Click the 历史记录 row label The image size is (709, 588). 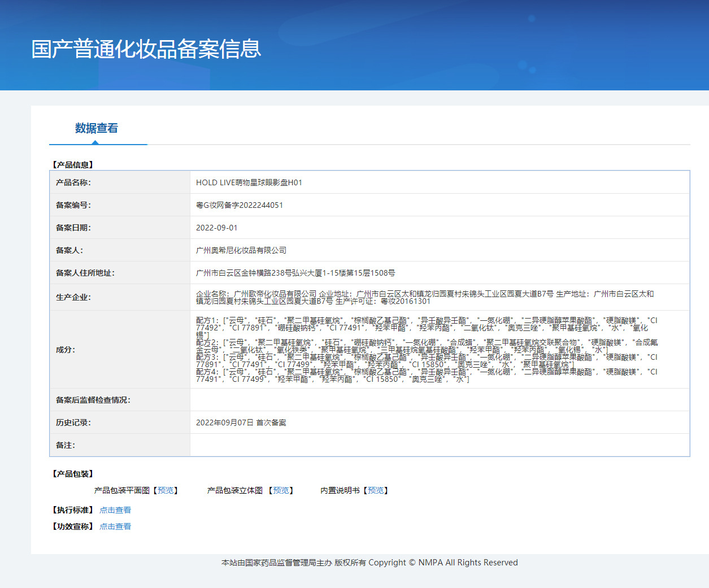[x=73, y=423]
